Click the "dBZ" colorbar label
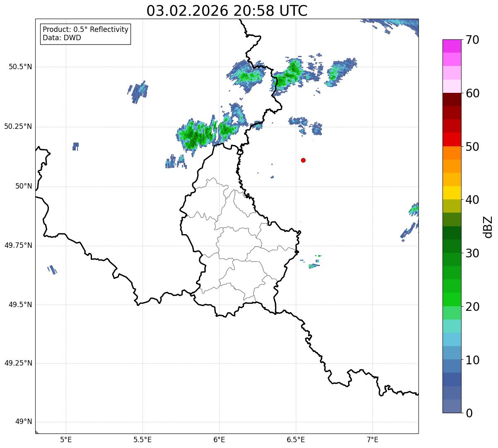 click(x=488, y=226)
